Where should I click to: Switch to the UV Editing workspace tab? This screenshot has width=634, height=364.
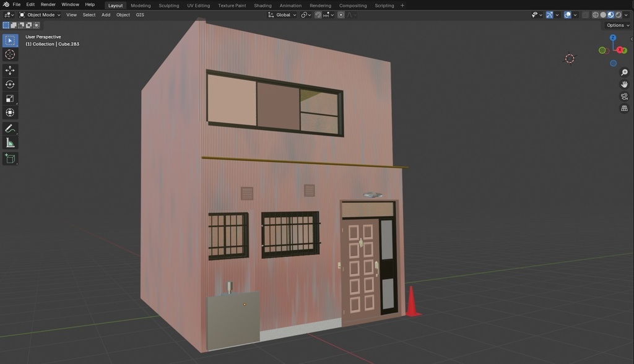pyautogui.click(x=199, y=6)
